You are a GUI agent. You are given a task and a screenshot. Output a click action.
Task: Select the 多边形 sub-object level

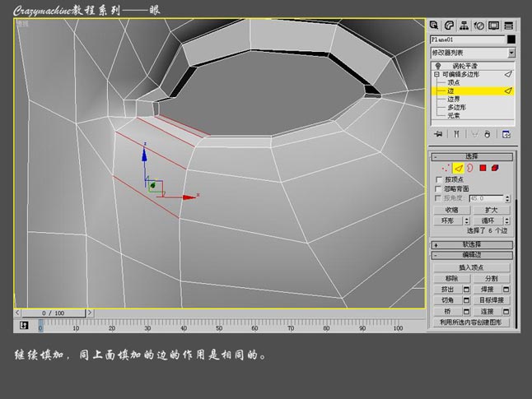point(457,107)
